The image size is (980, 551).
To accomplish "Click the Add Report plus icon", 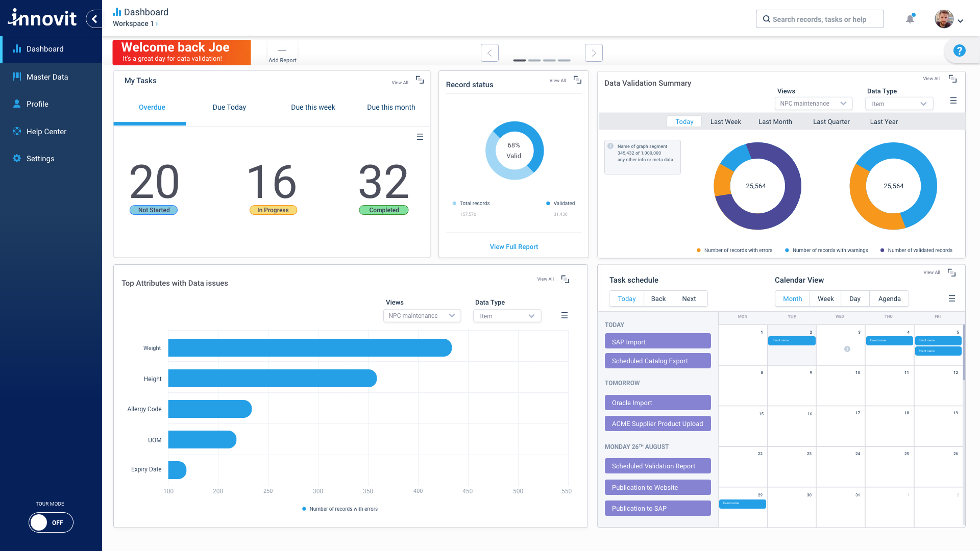I will [282, 50].
